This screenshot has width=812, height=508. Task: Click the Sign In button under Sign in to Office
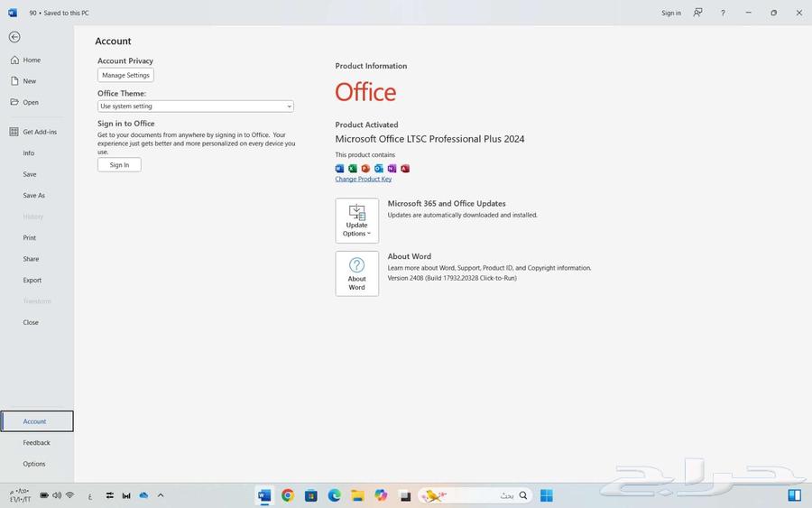pyautogui.click(x=119, y=165)
